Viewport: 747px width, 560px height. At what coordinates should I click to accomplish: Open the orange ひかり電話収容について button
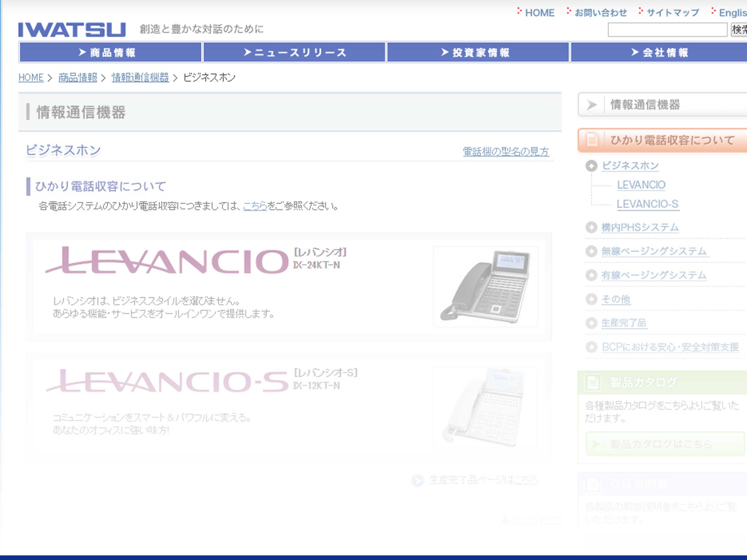(663, 140)
